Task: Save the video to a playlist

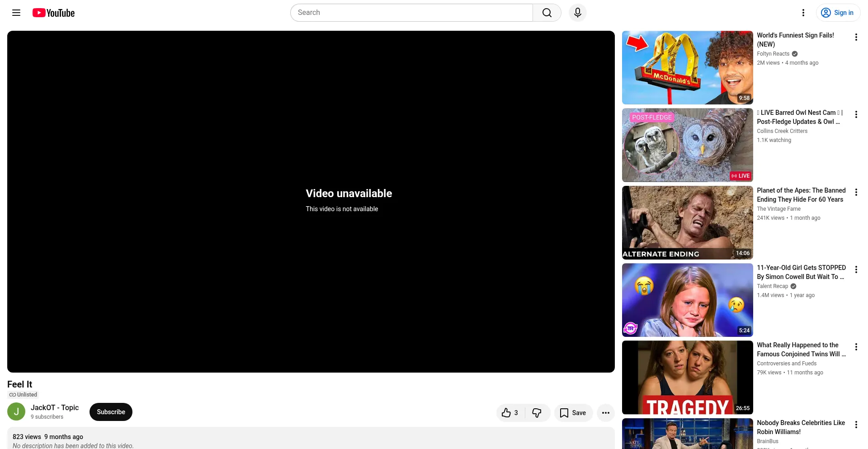Action: [x=573, y=413]
